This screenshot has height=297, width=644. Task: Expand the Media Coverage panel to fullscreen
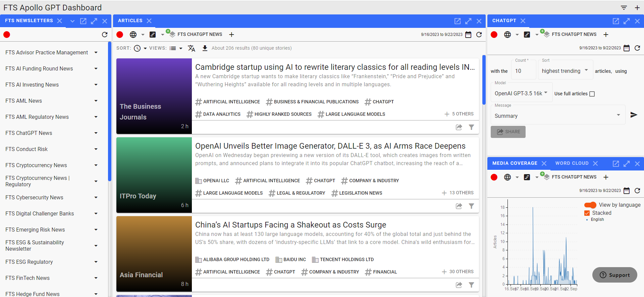click(x=627, y=164)
